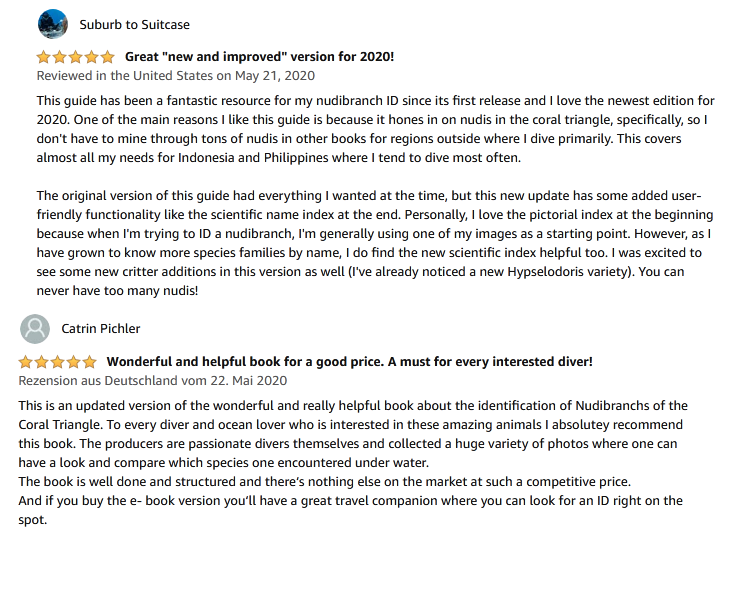Click sentence about e-book version travel companion
Image resolution: width=753 pixels, height=600 pixels.
tap(350, 501)
